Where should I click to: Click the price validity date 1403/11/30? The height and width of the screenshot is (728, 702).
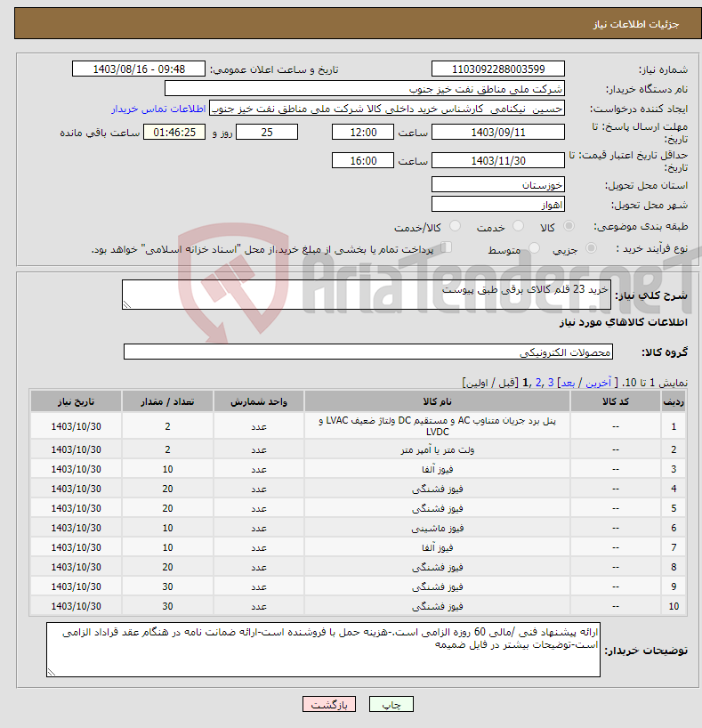coord(497,160)
